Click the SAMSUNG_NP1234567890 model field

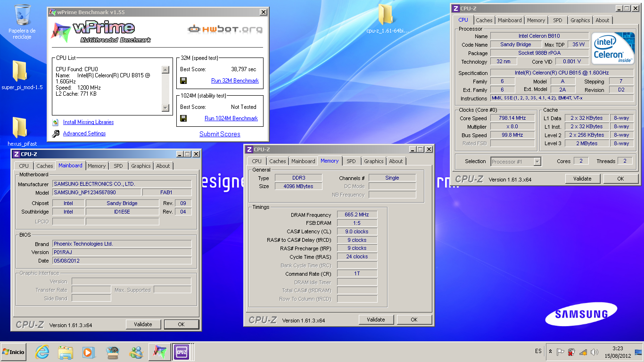[97, 192]
